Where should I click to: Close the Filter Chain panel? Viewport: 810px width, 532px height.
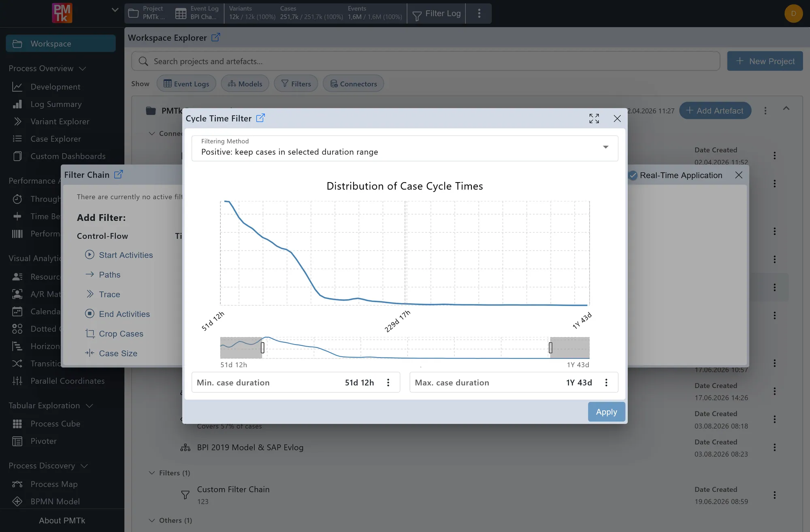[739, 175]
